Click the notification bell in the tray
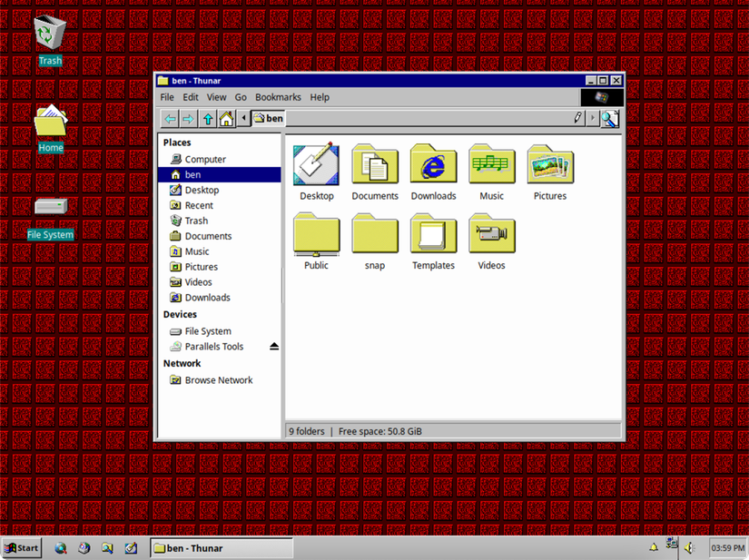This screenshot has width=749, height=560. (x=653, y=547)
